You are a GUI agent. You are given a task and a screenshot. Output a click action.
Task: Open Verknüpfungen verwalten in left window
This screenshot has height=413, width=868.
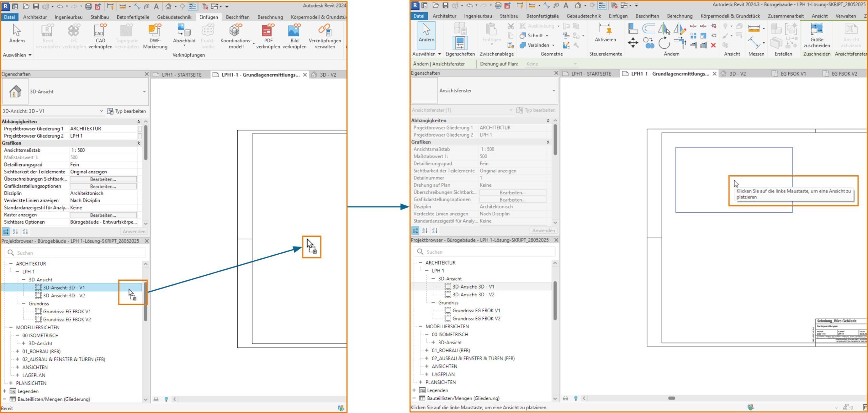pyautogui.click(x=325, y=37)
